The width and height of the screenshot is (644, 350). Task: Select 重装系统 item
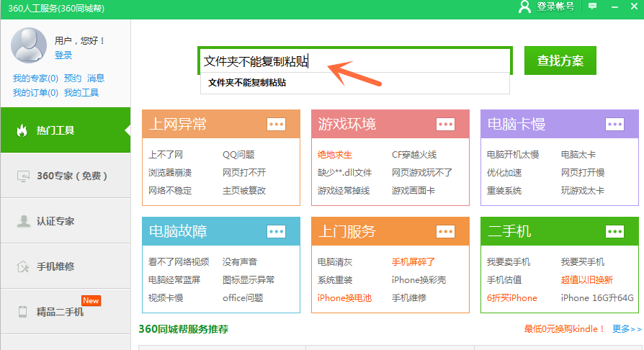click(504, 191)
